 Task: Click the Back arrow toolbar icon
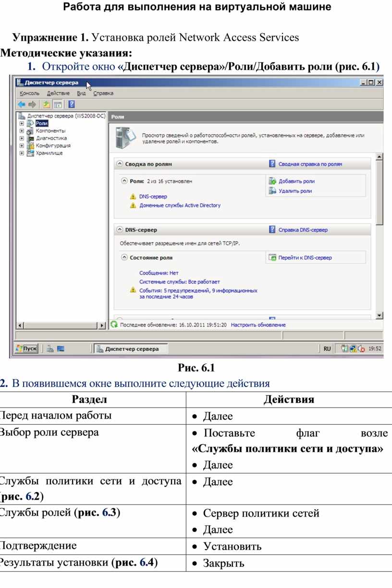(22, 104)
